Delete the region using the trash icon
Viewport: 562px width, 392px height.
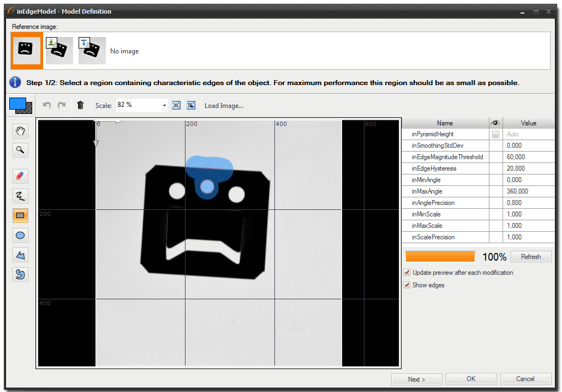click(x=80, y=105)
